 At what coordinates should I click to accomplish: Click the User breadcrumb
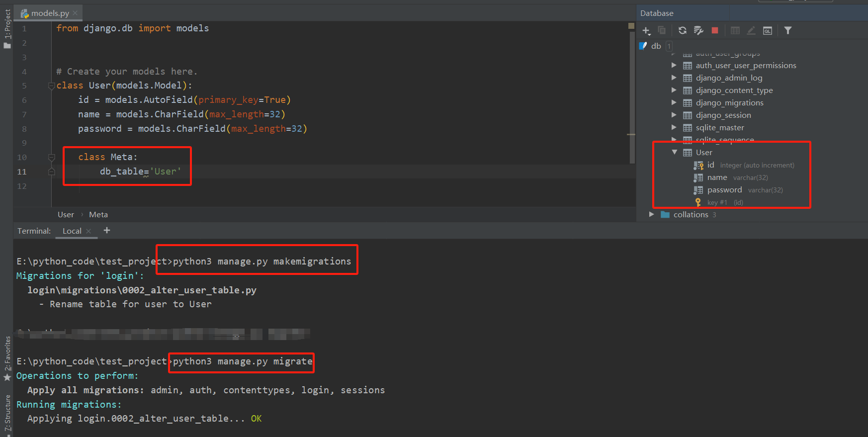66,215
